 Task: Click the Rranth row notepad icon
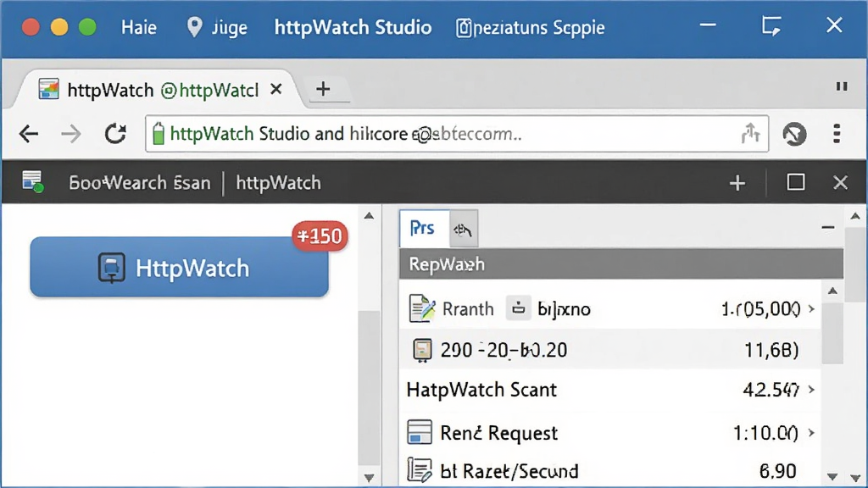point(422,308)
